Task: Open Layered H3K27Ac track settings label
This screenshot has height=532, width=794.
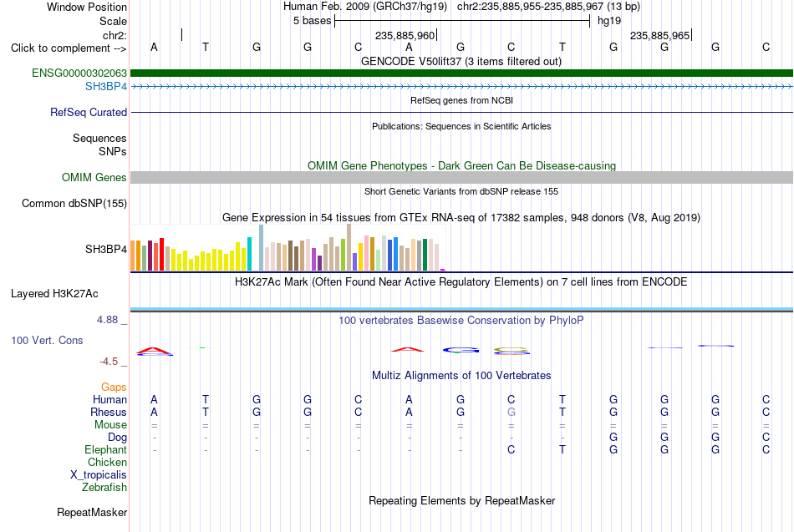Action: click(x=54, y=294)
